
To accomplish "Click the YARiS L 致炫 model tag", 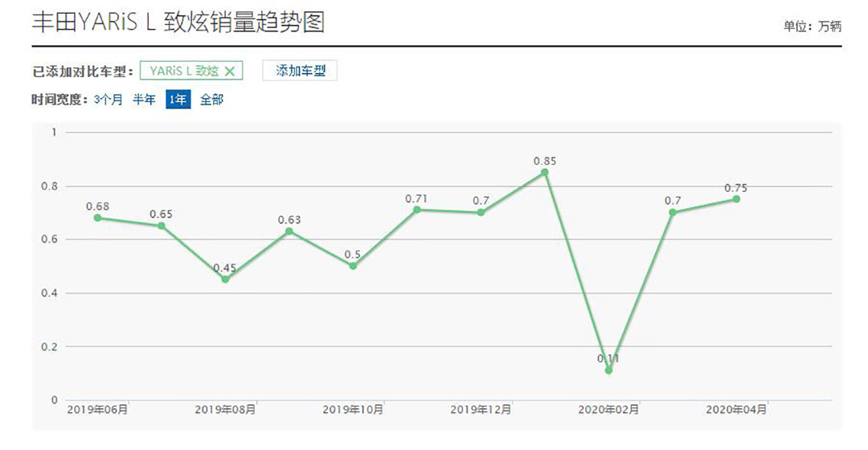I will coord(184,71).
